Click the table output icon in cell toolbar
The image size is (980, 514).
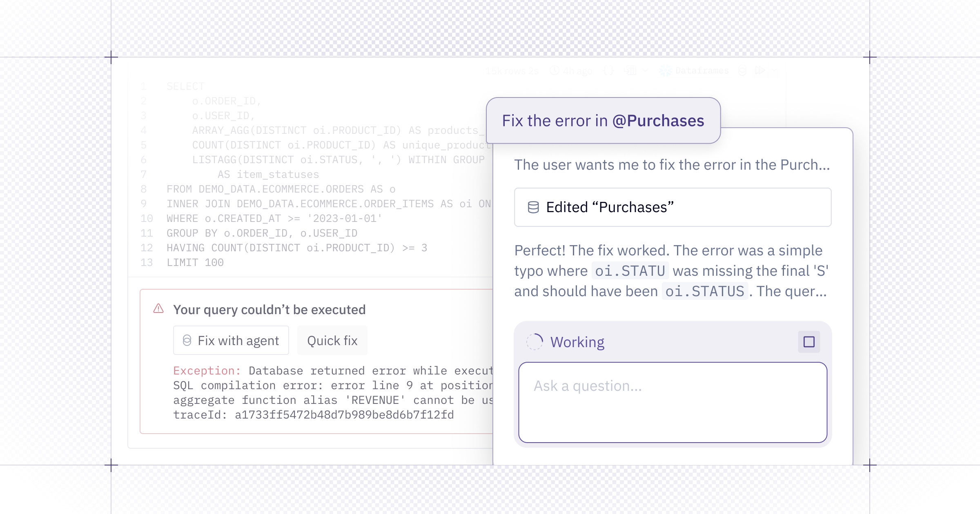pyautogui.click(x=630, y=71)
